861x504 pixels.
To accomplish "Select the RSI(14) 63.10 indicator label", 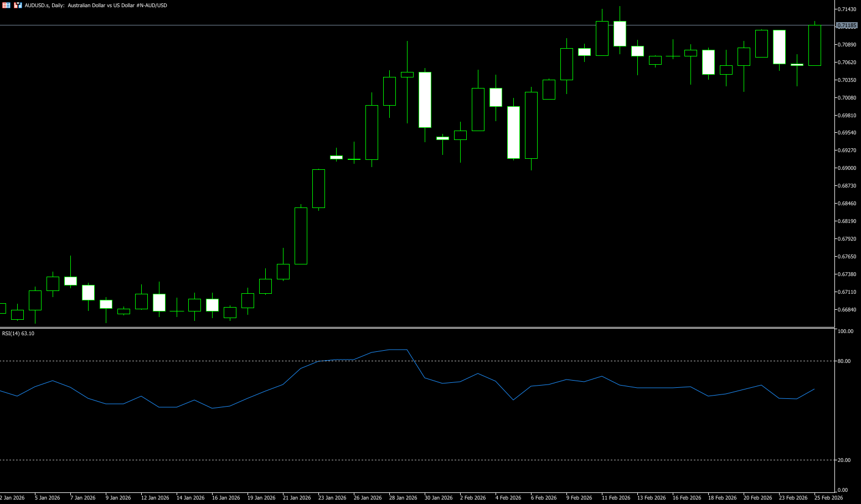I will [x=18, y=334].
